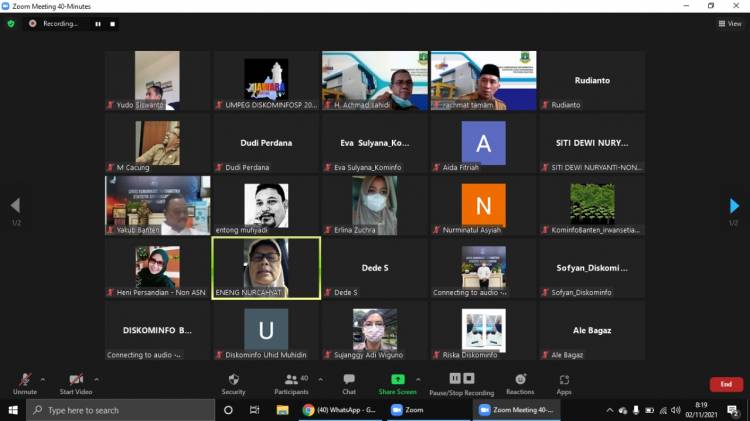Select UMPEG DISKOMINFOSP participant tile
This screenshot has width=750, height=421.
click(266, 81)
